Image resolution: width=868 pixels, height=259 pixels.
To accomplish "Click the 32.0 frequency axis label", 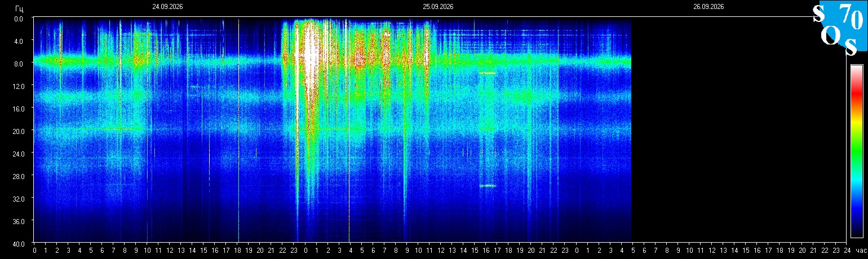I will pyautogui.click(x=18, y=199).
